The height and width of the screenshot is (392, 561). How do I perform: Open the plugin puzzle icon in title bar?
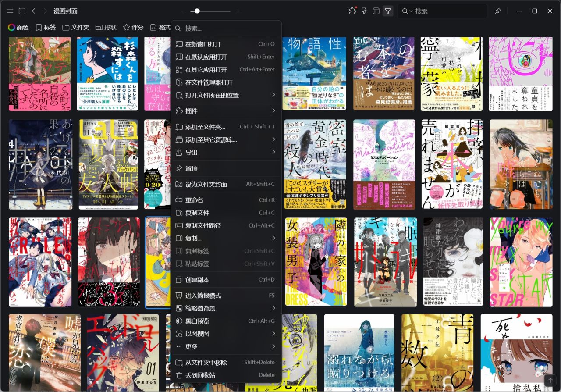pyautogui.click(x=352, y=11)
